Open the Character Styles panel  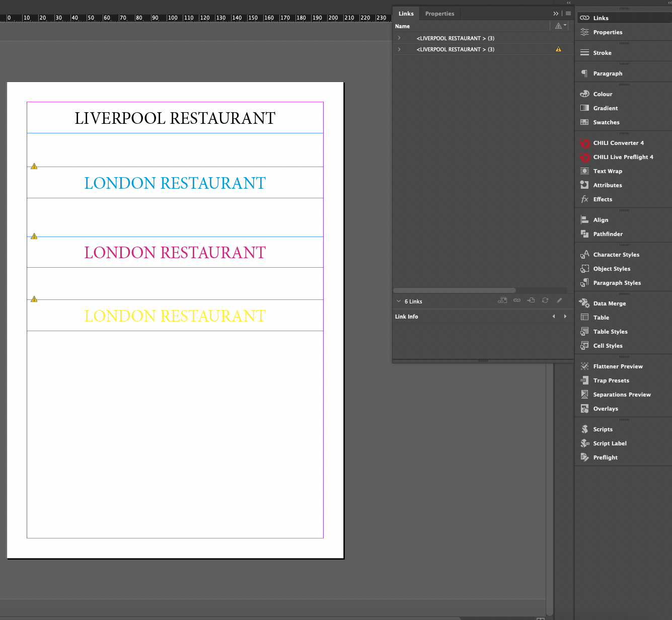616,255
